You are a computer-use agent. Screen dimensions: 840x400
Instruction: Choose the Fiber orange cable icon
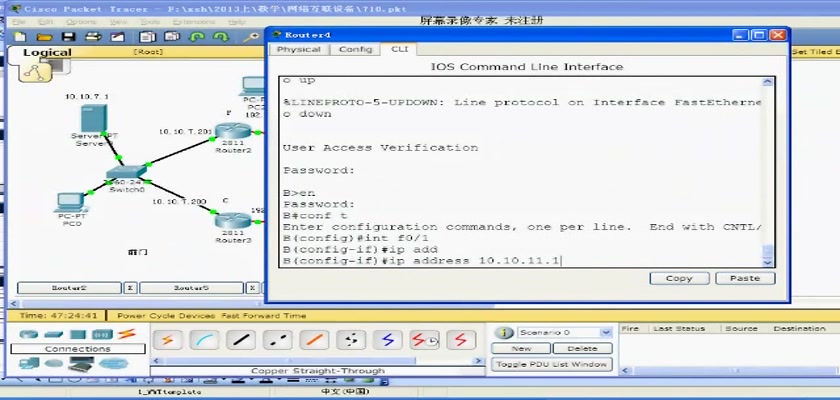pyautogui.click(x=314, y=339)
